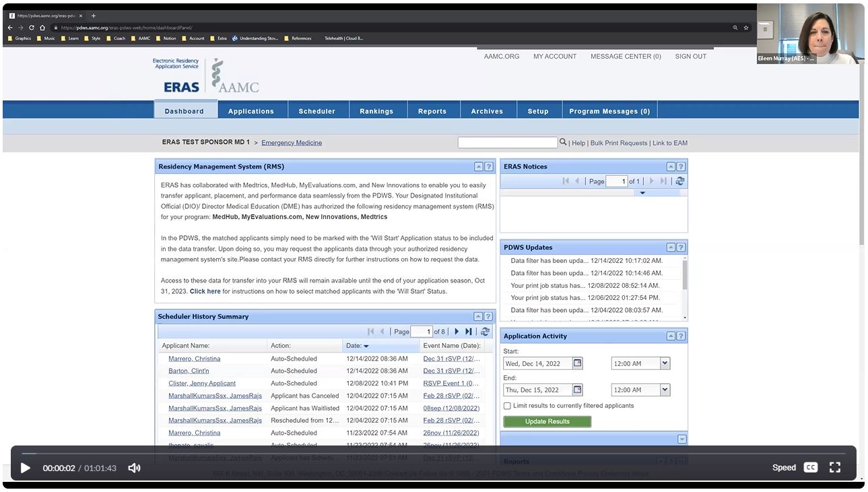Viewport: 868px width, 492px height.
Task: Refresh the ERAS Notices panel
Action: click(680, 181)
